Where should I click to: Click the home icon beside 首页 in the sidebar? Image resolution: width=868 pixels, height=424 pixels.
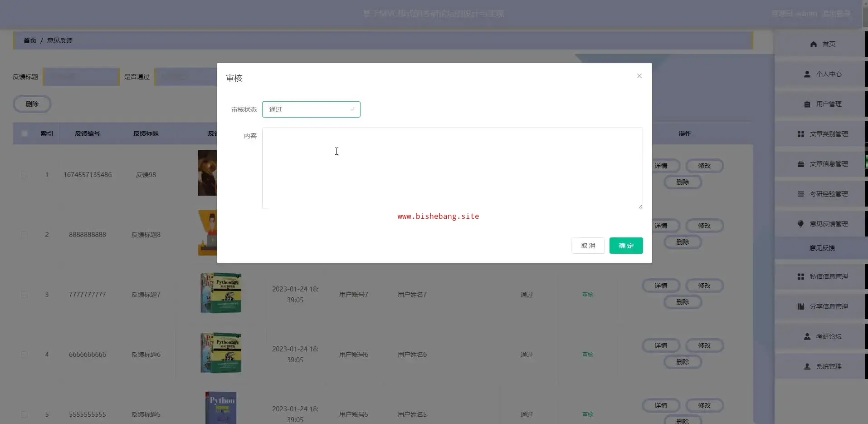pos(814,44)
